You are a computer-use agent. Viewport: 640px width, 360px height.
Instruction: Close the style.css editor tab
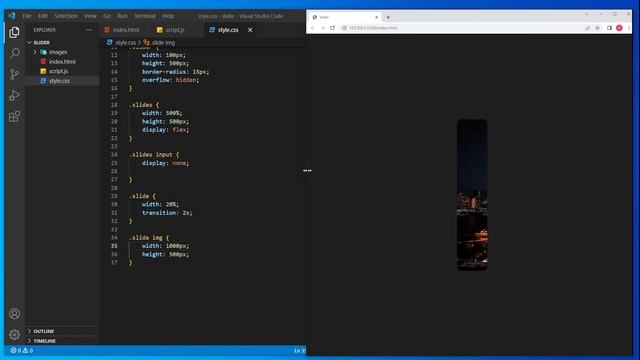pyautogui.click(x=250, y=30)
